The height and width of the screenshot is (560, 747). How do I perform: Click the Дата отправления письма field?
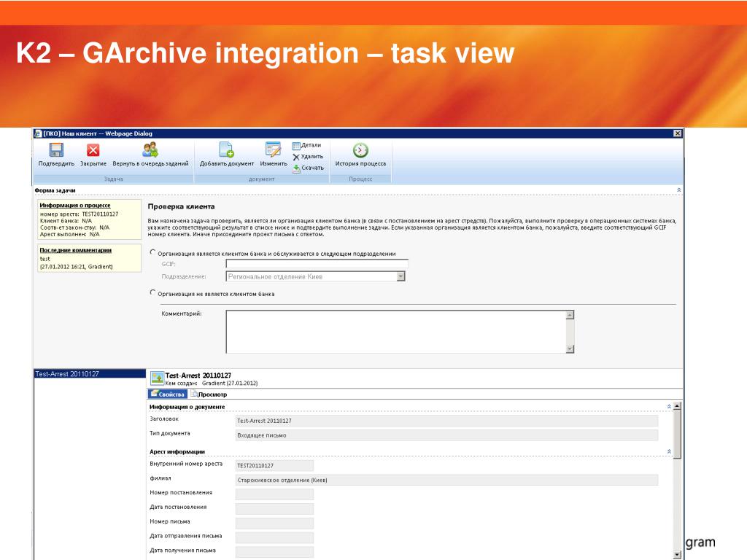click(x=274, y=537)
